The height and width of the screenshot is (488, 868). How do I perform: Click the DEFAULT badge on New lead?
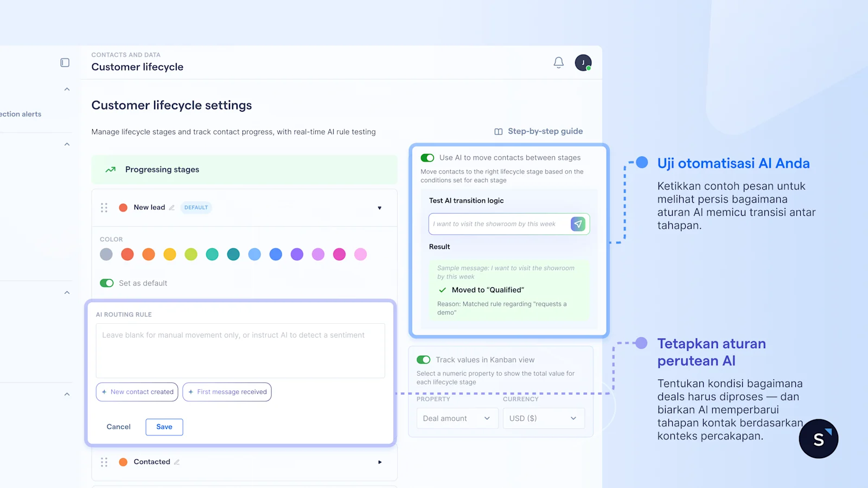pos(196,208)
